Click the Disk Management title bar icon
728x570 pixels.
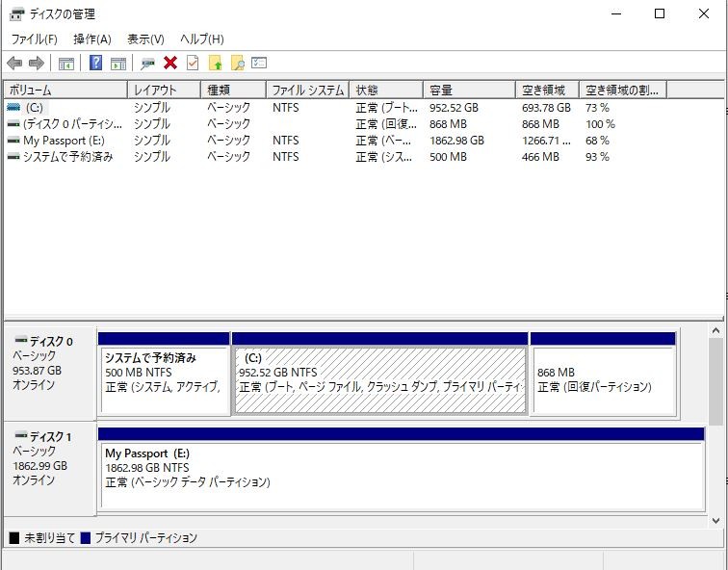click(x=16, y=13)
